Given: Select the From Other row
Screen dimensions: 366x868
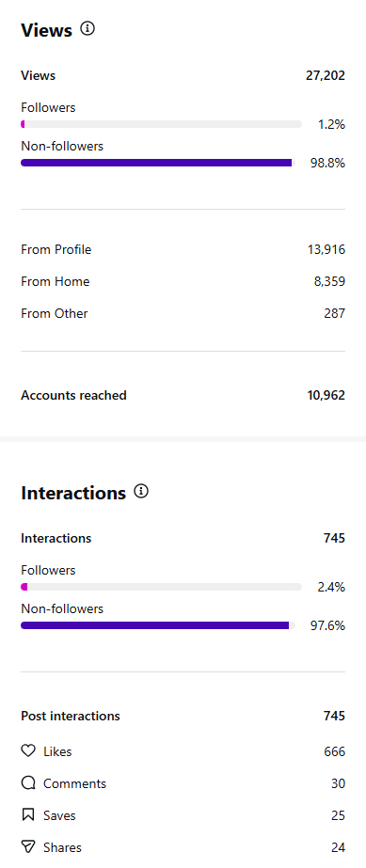Looking at the screenshot, I should click(183, 313).
